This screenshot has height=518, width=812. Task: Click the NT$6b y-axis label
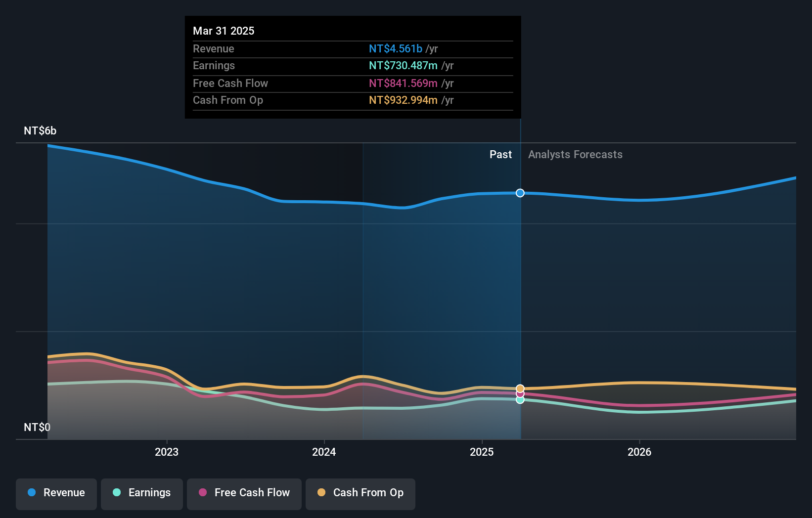click(x=40, y=131)
